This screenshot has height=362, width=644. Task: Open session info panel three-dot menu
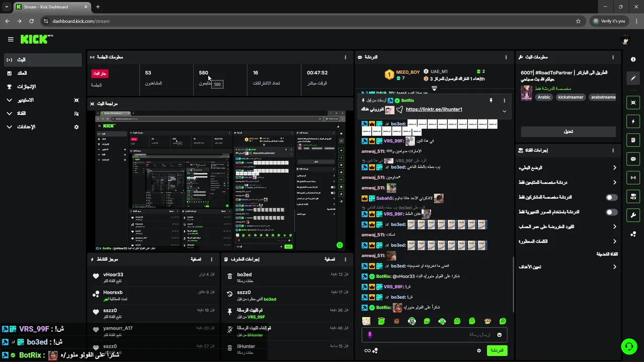(345, 57)
